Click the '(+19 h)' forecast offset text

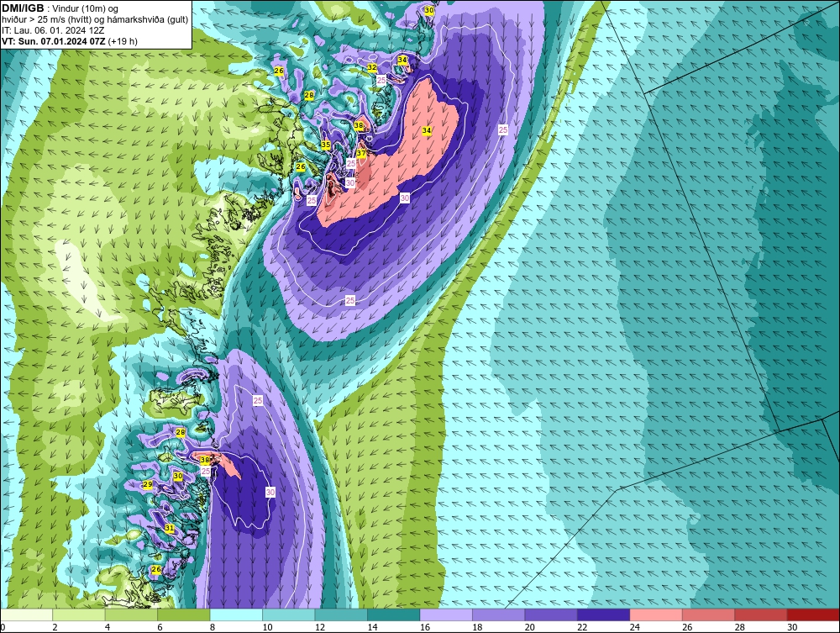pos(123,41)
